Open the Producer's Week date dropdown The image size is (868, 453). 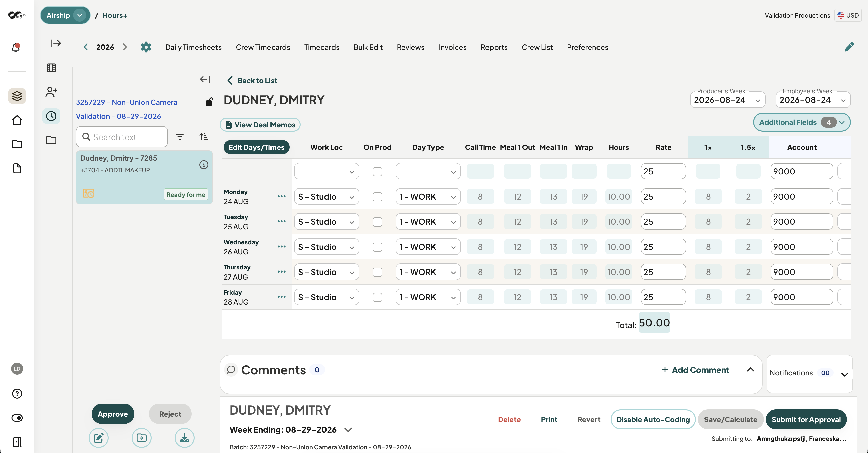(728, 100)
